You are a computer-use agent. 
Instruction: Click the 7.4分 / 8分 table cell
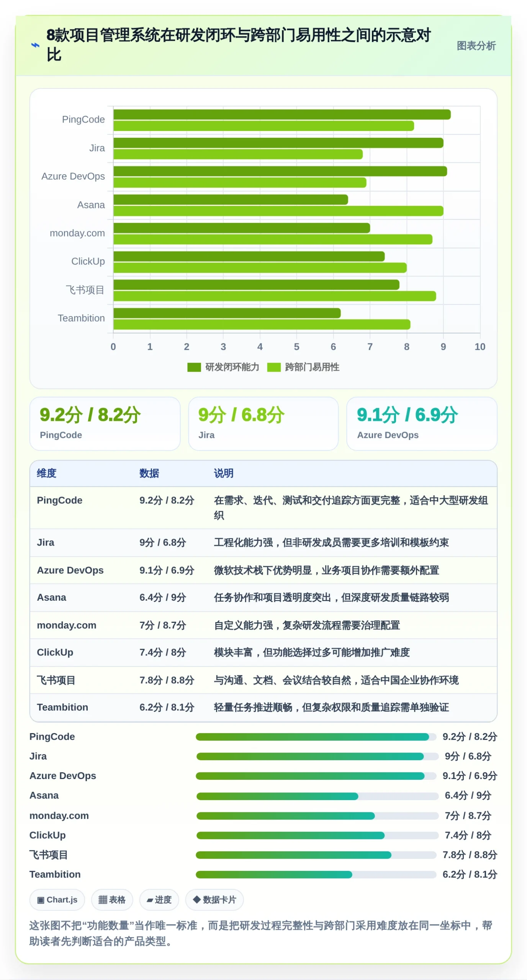[x=163, y=652]
